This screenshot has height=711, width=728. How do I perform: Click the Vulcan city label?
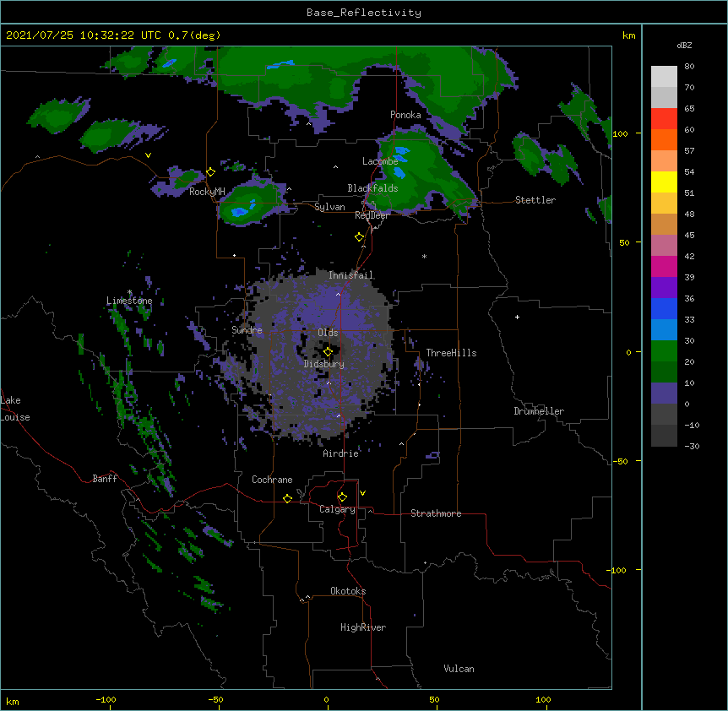pos(459,669)
